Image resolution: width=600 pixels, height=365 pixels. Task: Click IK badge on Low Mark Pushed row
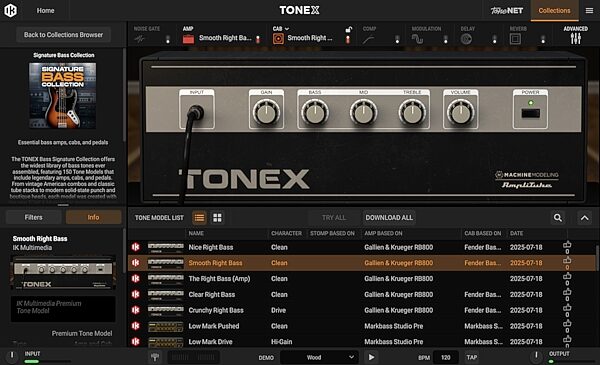click(135, 326)
